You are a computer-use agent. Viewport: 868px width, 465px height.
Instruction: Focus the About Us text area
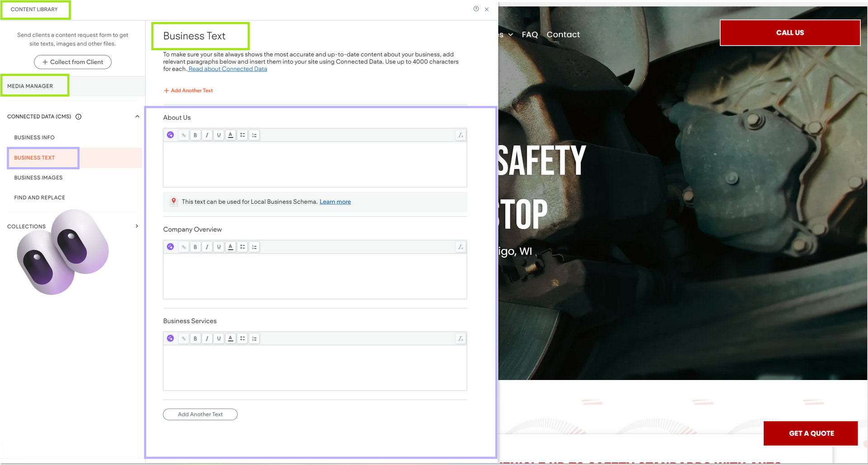click(x=315, y=164)
